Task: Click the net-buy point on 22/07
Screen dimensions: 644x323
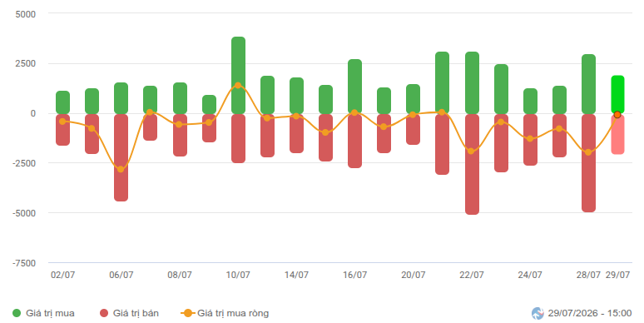Action: pos(471,152)
